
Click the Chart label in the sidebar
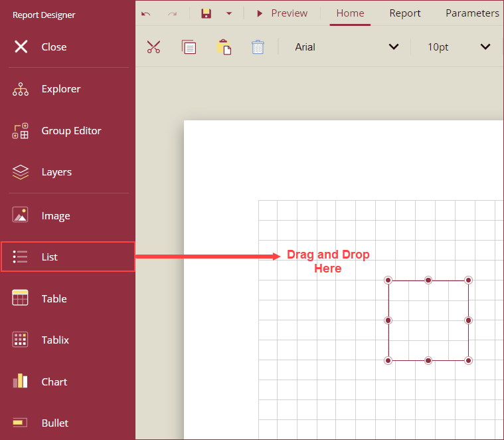pyautogui.click(x=54, y=382)
